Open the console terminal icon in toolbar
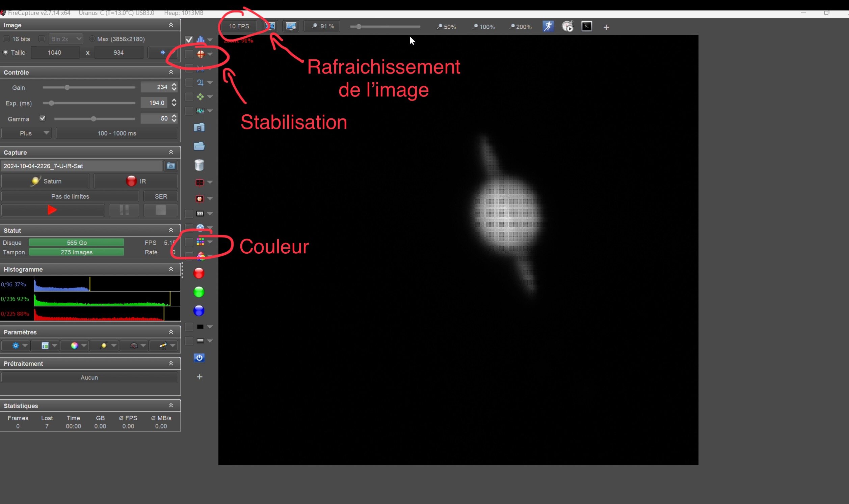This screenshot has width=849, height=504. coord(587,27)
